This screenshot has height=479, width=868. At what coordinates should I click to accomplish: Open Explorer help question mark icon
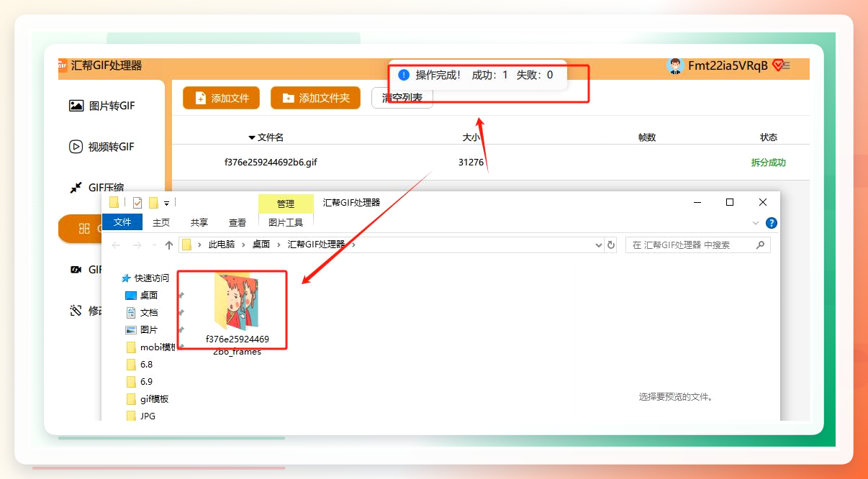coord(772,223)
